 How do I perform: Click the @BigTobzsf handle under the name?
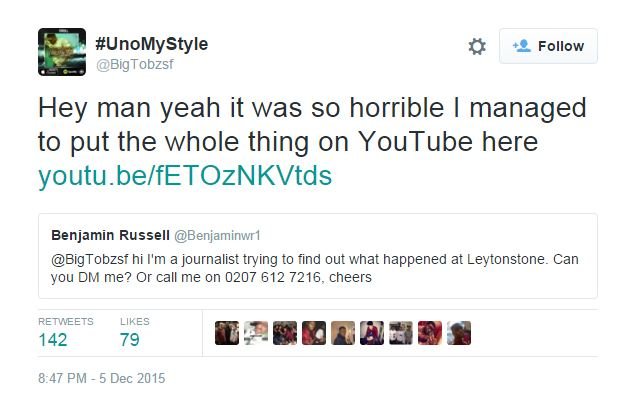tap(135, 64)
